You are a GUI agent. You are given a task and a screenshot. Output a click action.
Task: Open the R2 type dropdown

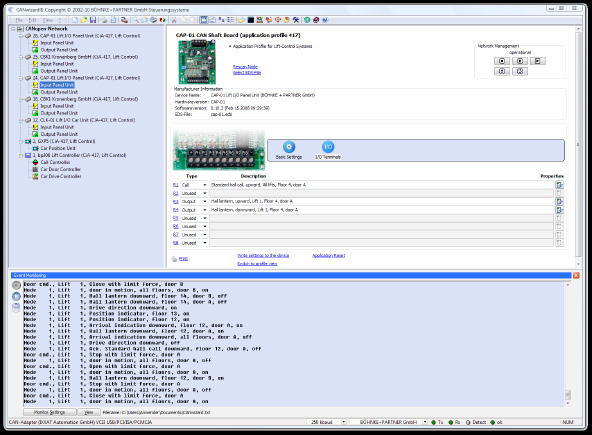point(205,193)
